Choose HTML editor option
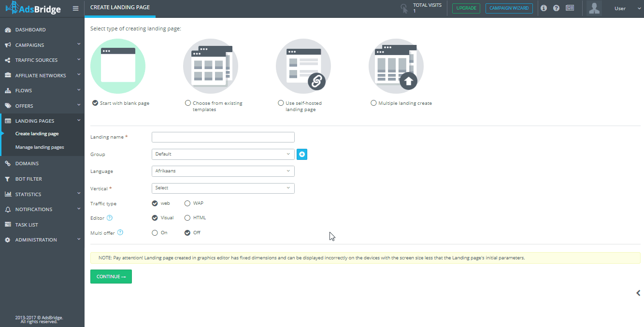The image size is (644, 327). [x=187, y=218]
